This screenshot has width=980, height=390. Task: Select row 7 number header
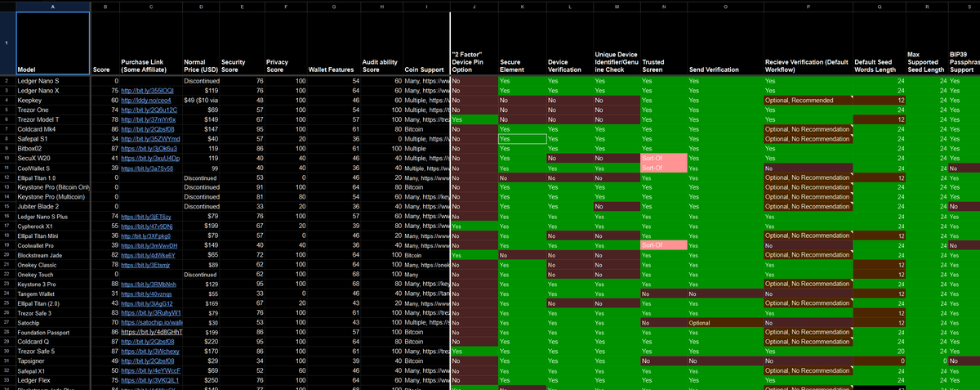7,128
